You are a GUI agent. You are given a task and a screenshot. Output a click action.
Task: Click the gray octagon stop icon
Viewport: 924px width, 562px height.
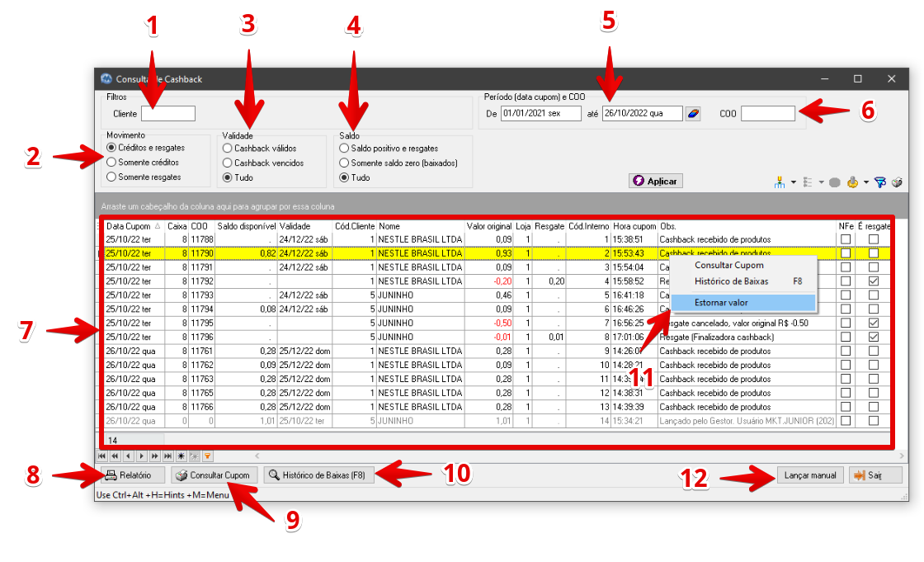(834, 183)
